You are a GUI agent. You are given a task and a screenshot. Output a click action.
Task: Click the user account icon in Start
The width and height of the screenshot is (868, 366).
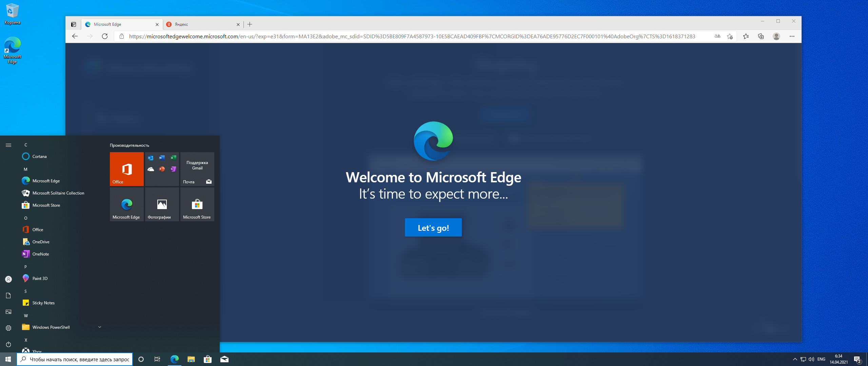[8, 279]
